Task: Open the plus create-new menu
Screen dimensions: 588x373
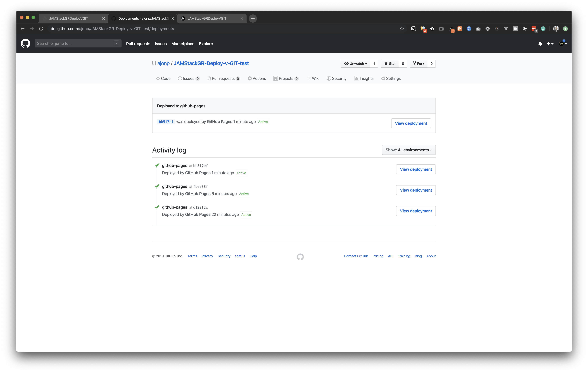Action: point(550,44)
